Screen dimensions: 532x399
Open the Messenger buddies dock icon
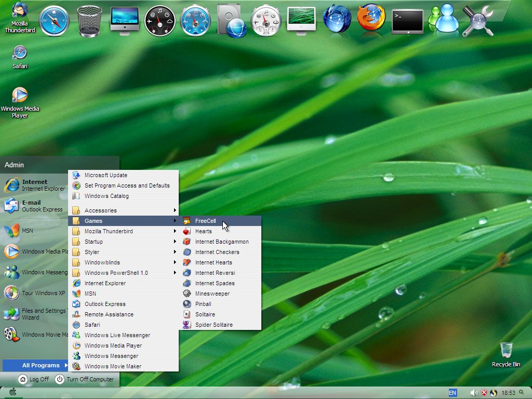[444, 19]
